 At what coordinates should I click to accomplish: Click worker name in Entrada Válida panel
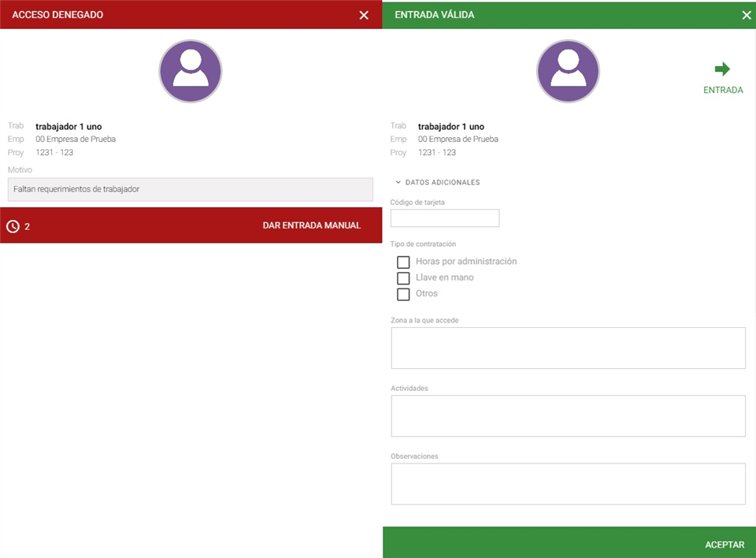coord(450,126)
